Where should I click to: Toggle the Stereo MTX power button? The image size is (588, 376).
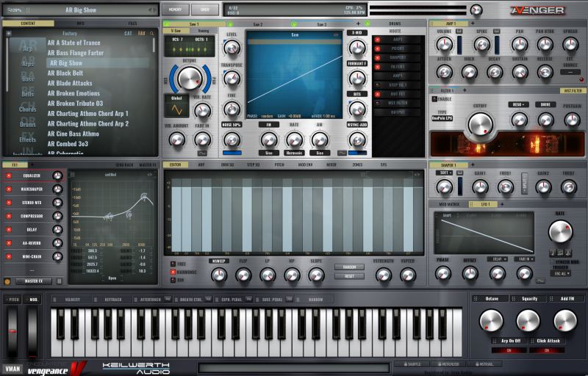pos(9,203)
